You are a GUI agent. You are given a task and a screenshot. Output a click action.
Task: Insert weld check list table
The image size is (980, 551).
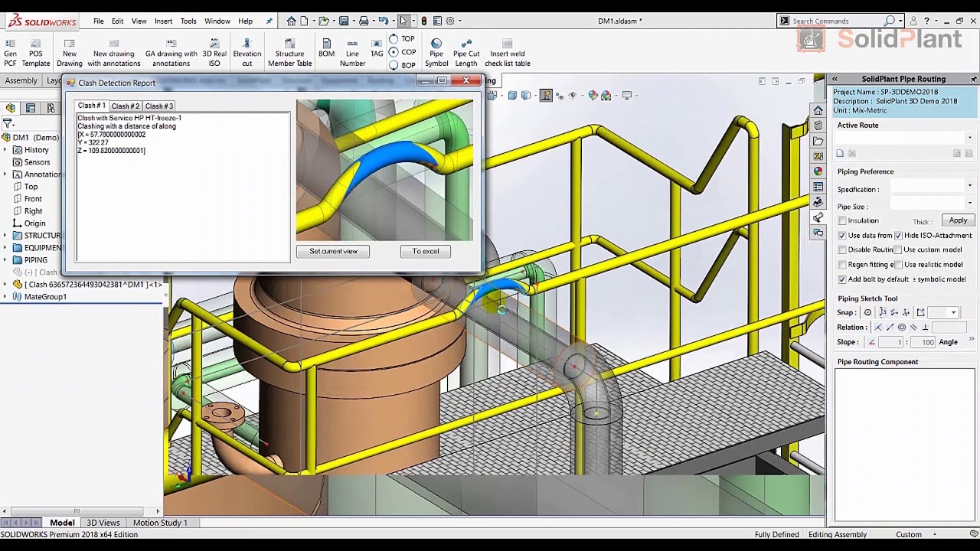pos(507,53)
